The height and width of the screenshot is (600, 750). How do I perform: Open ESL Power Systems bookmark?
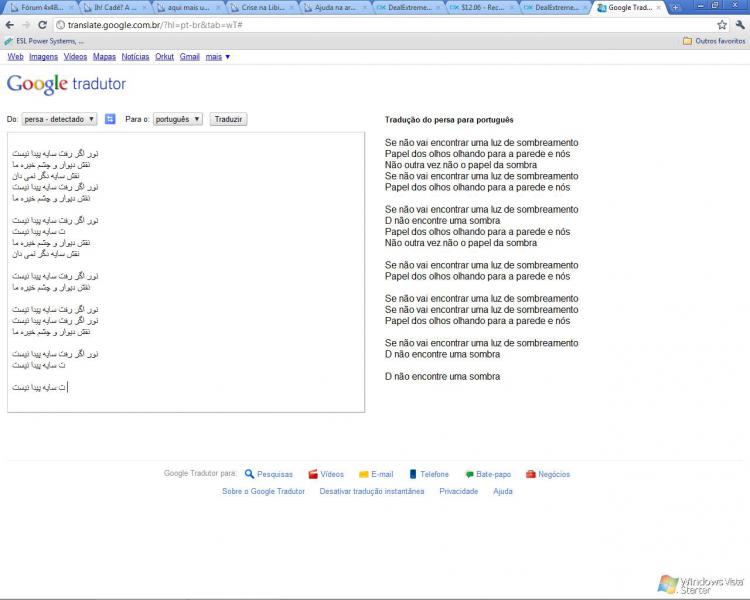(x=44, y=41)
